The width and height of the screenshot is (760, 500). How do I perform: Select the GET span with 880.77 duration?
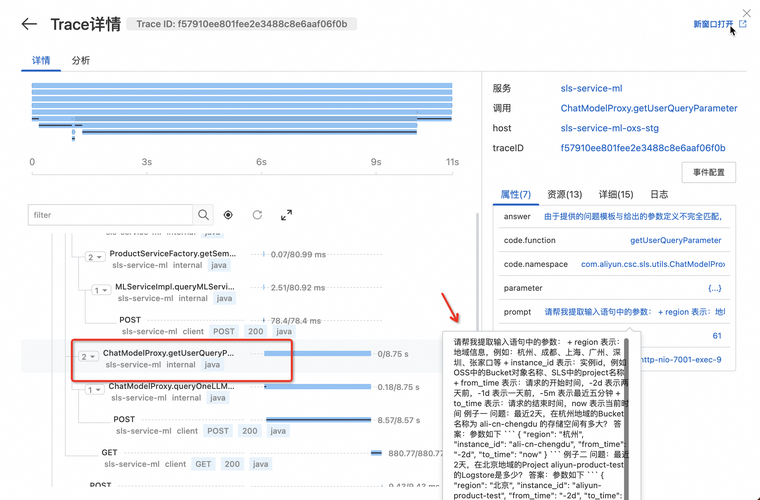[109, 452]
